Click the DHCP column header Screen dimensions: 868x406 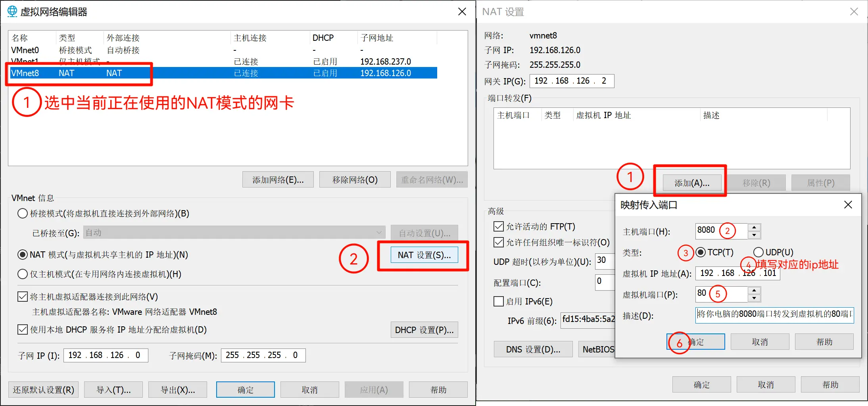coord(334,38)
